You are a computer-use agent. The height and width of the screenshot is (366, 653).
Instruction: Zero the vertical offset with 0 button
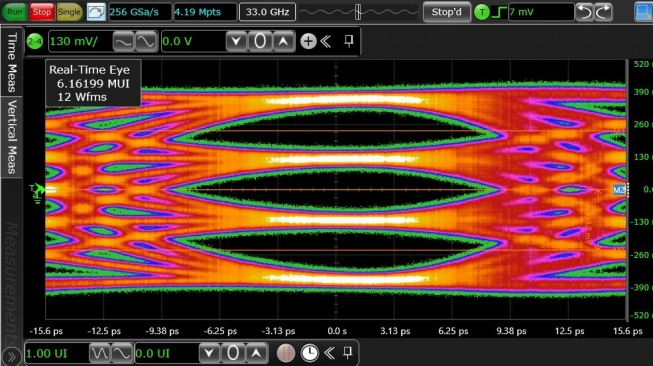260,41
